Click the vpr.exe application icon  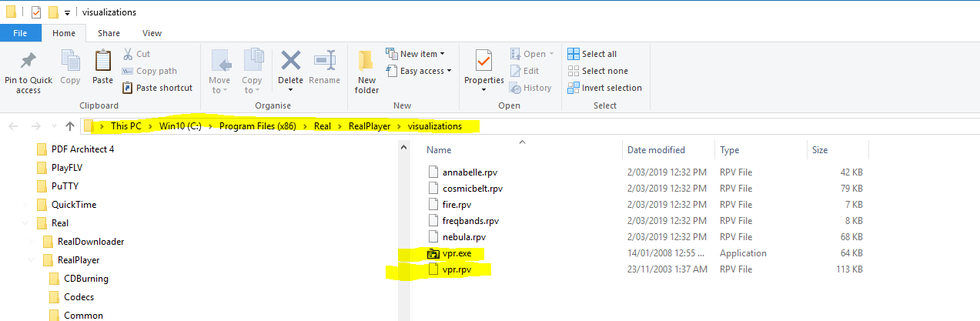tap(433, 253)
